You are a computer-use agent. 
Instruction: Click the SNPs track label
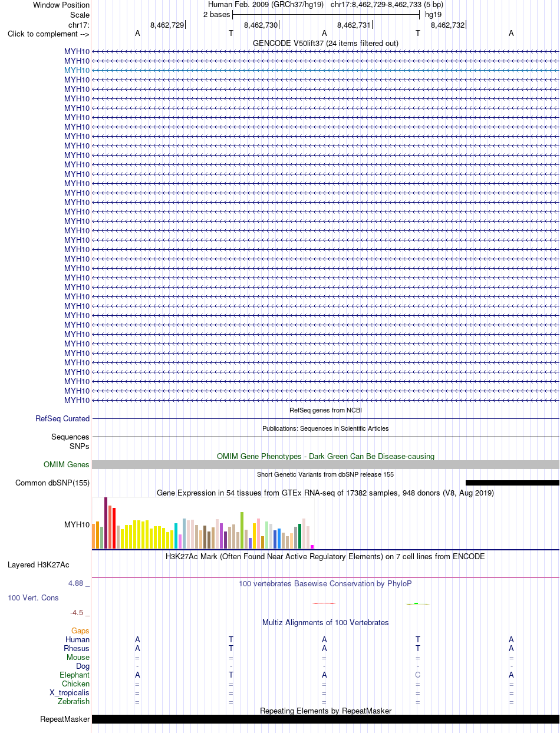click(80, 446)
